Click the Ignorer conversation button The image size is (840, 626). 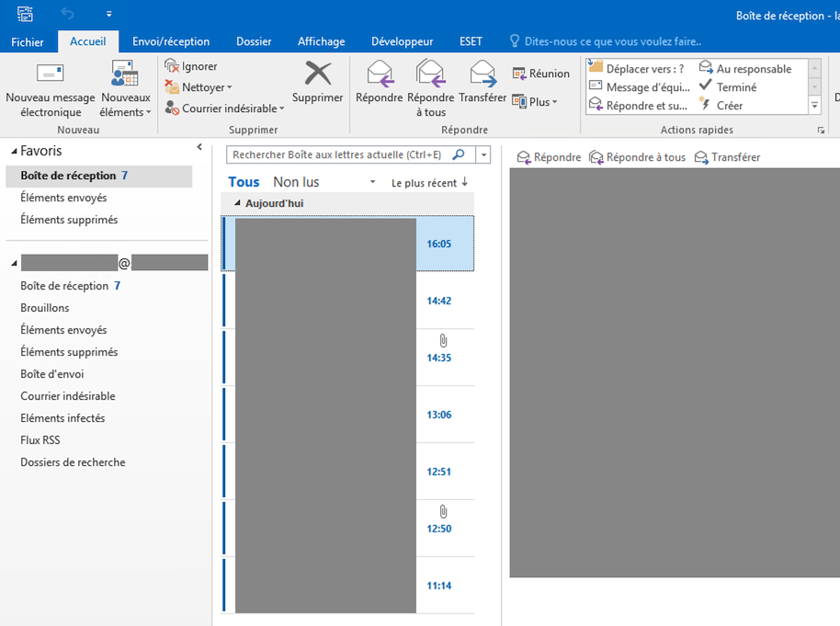191,66
